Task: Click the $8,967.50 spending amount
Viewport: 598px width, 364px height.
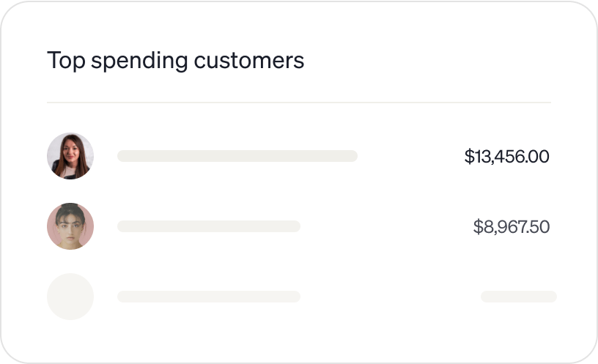Action: tap(511, 227)
